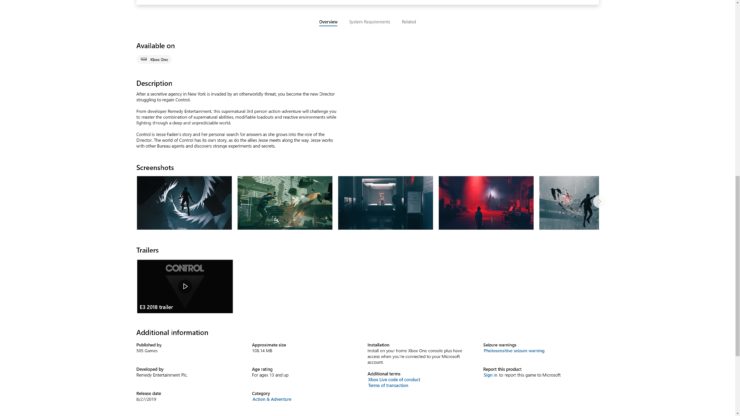Open the dark elevator room screenshot
This screenshot has width=740, height=416.
coord(385,203)
